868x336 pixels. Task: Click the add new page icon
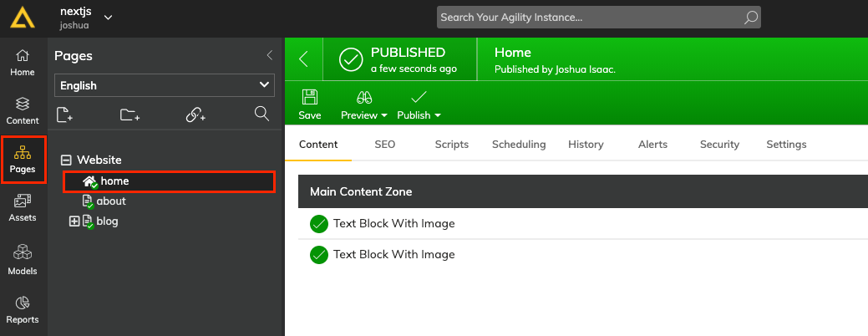tap(65, 115)
